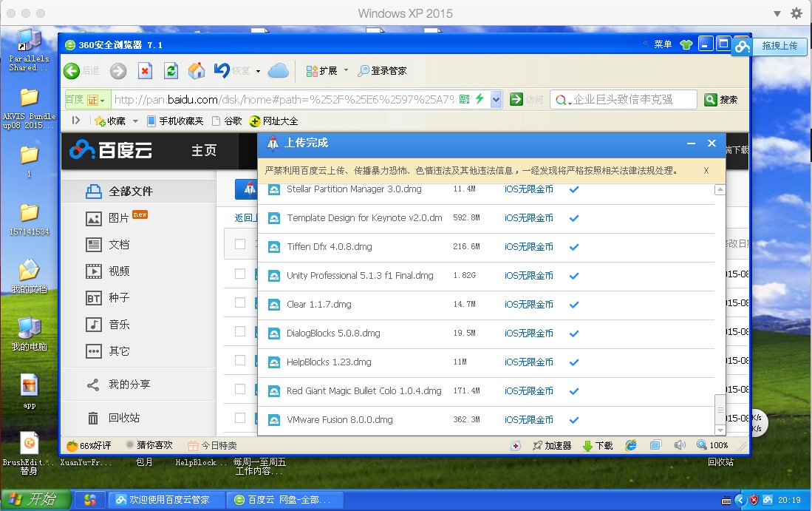Expand the 收藏 favorites dropdown arrow

tap(136, 121)
